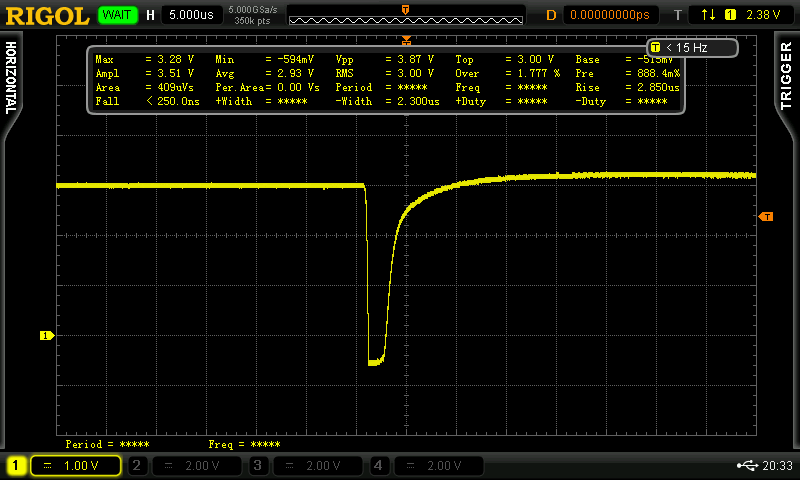Toggle channel 2 number badge
Viewport: 800px width, 480px height.
[x=137, y=465]
